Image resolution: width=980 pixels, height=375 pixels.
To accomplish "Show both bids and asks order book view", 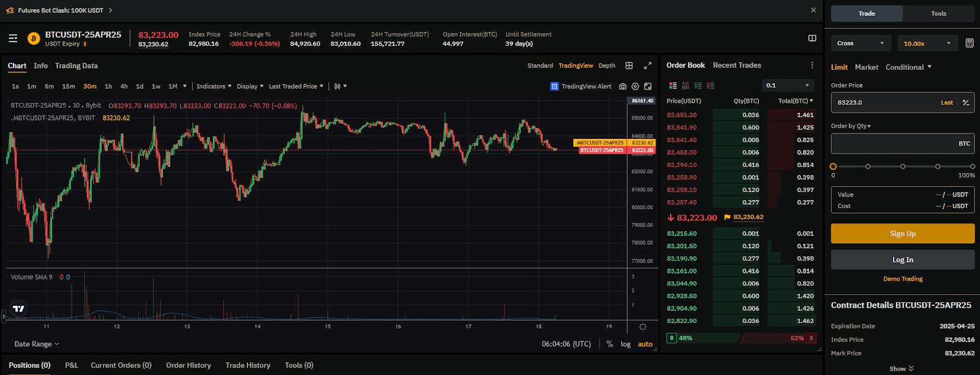I will point(673,86).
